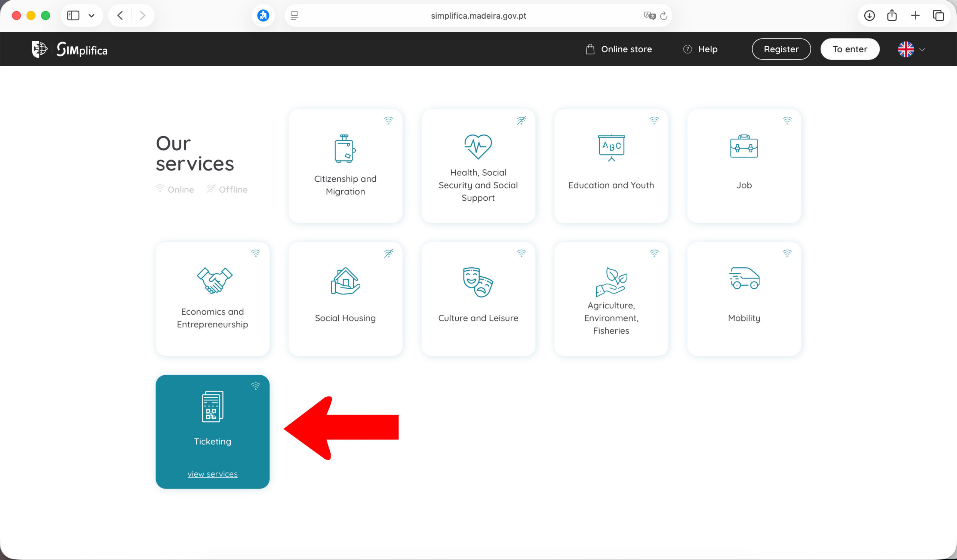This screenshot has height=560, width=957.
Task: Select the Education and Youth ABC board icon
Action: (611, 148)
